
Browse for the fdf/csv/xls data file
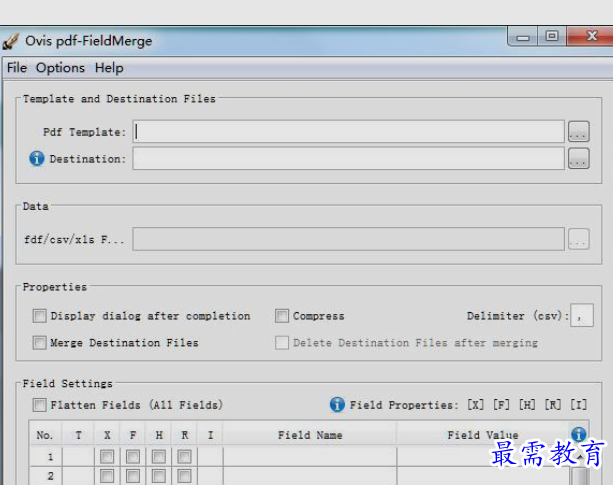[579, 239]
